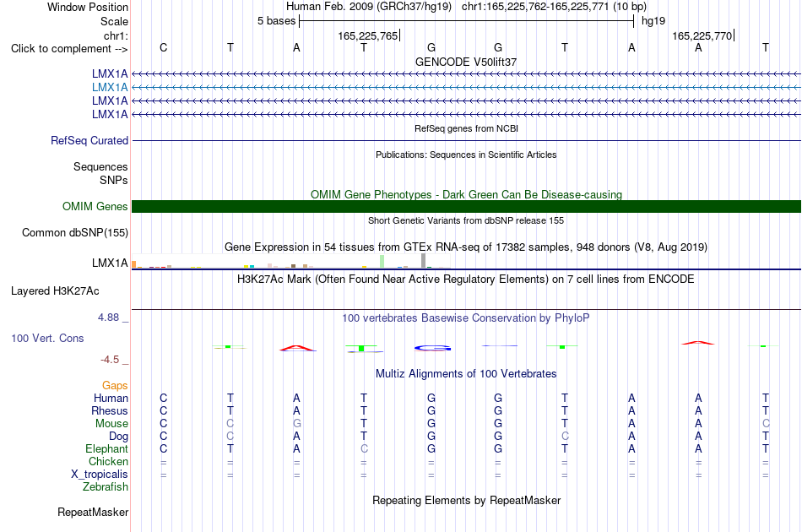Open 'Publications: Sequences in Scientific Articles' title
The image size is (802, 532).
pyautogui.click(x=466, y=155)
